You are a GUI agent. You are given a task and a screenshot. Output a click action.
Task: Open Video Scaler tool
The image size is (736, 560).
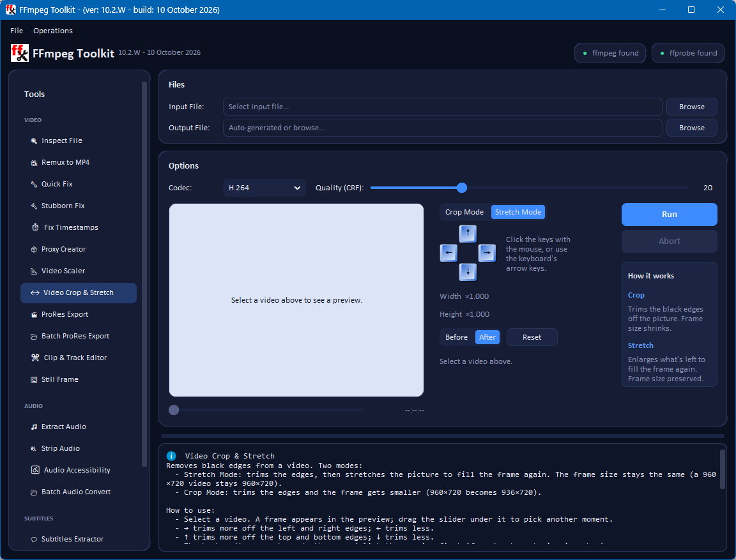[79, 271]
